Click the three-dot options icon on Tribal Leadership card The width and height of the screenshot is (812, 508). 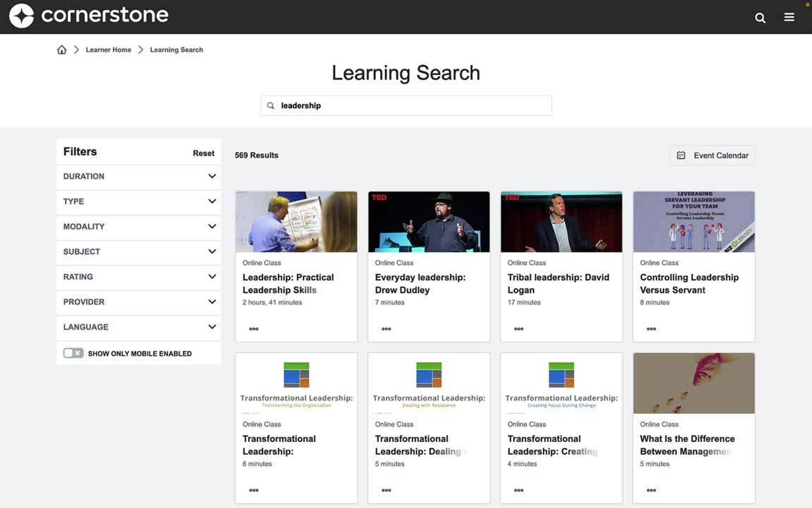point(519,329)
